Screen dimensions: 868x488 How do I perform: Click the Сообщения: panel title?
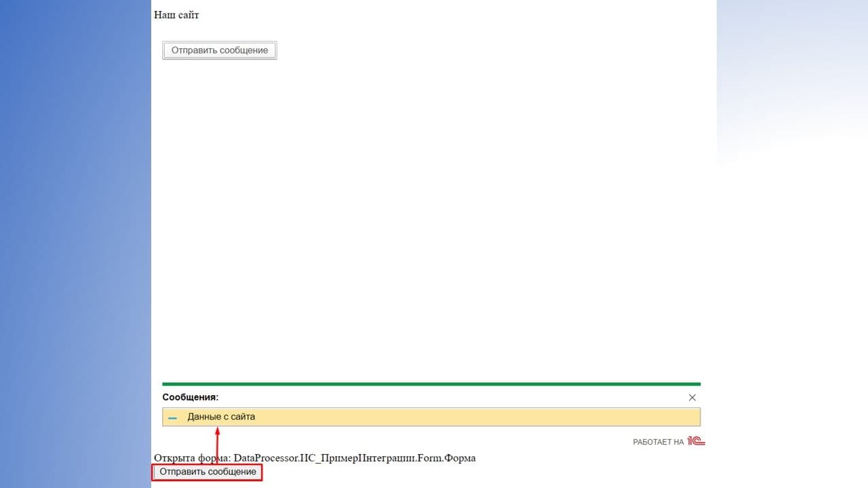(190, 397)
